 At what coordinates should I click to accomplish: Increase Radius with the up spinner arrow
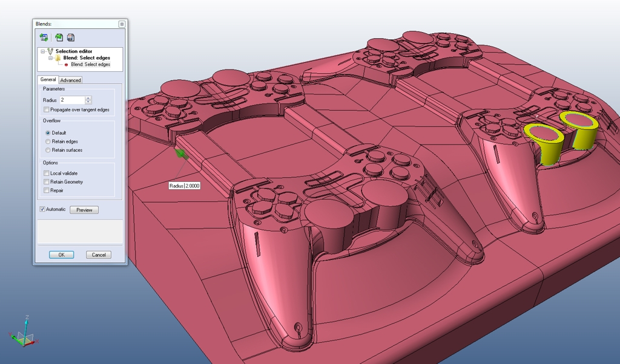click(88, 98)
